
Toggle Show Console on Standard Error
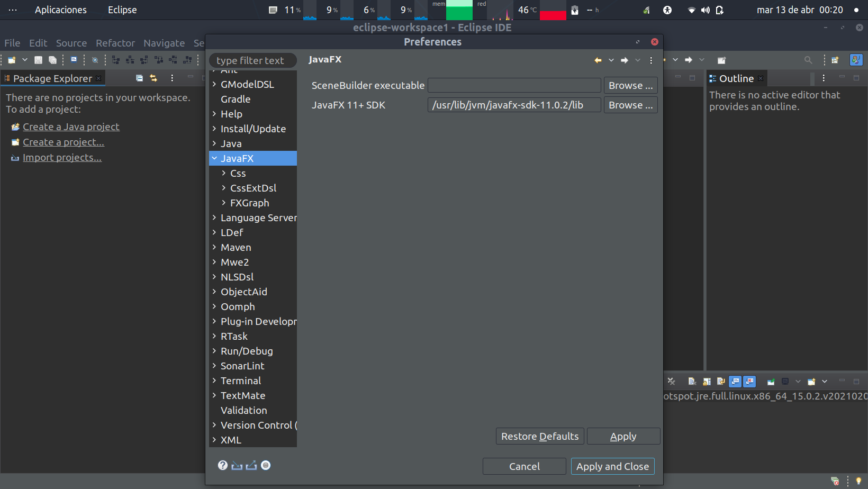[x=749, y=381]
